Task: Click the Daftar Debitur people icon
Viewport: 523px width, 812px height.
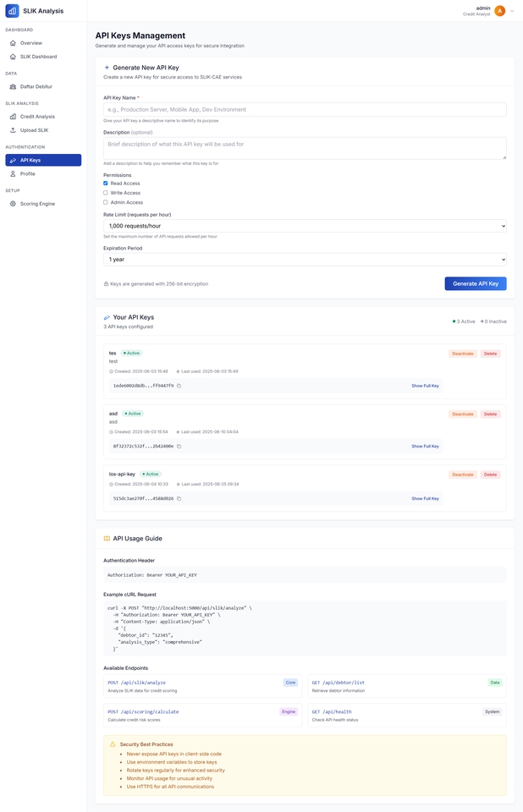Action: (x=13, y=86)
